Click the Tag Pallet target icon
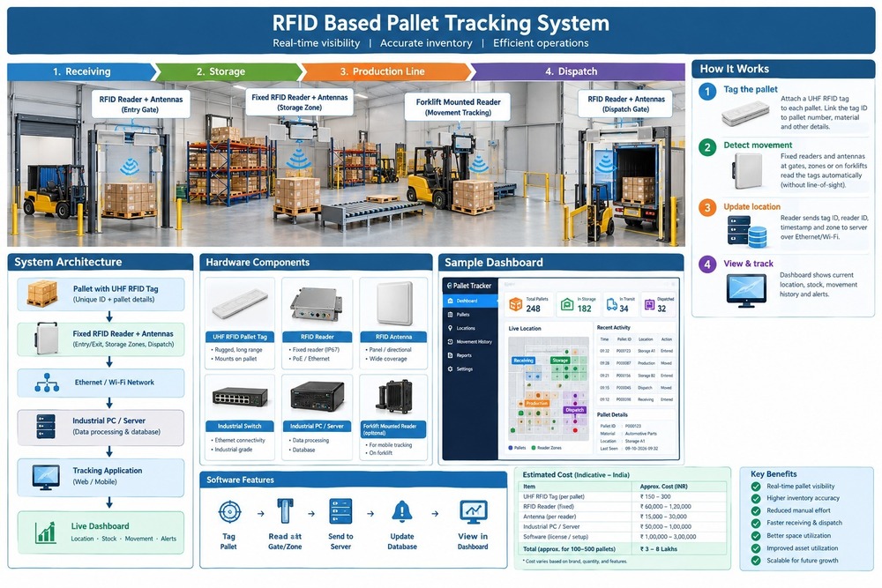882x588 pixels. 229,512
